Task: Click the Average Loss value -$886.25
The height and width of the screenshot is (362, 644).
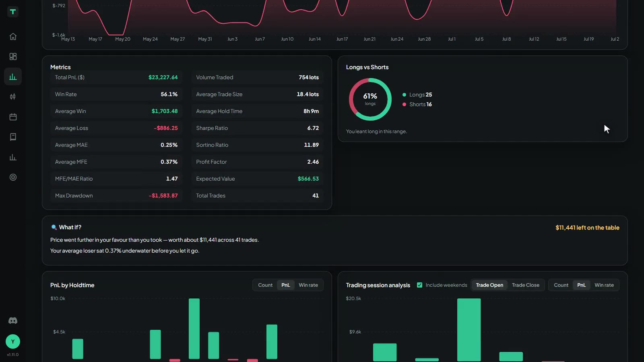Action: [x=166, y=128]
